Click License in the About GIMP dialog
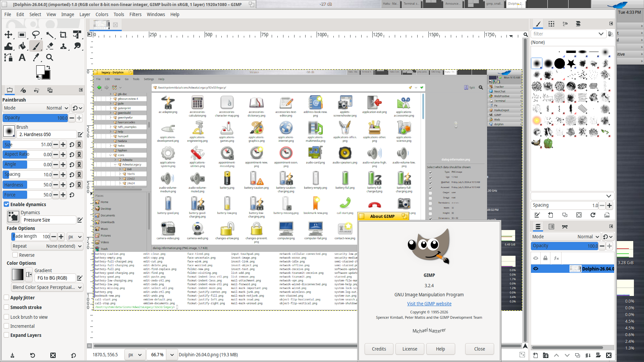 pyautogui.click(x=410, y=349)
